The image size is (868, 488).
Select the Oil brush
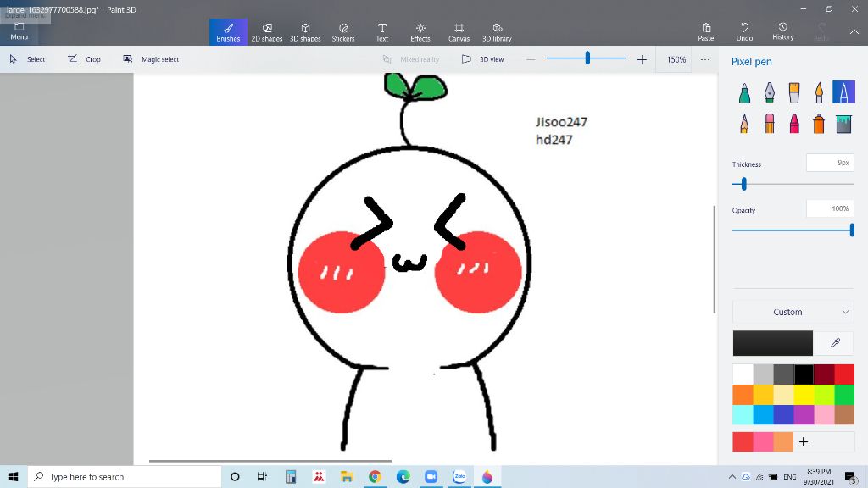pyautogui.click(x=794, y=92)
